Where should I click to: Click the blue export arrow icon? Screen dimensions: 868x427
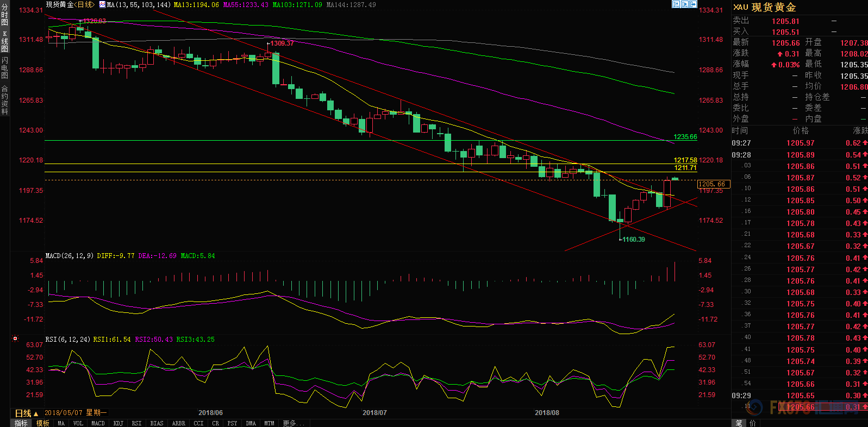694,4
